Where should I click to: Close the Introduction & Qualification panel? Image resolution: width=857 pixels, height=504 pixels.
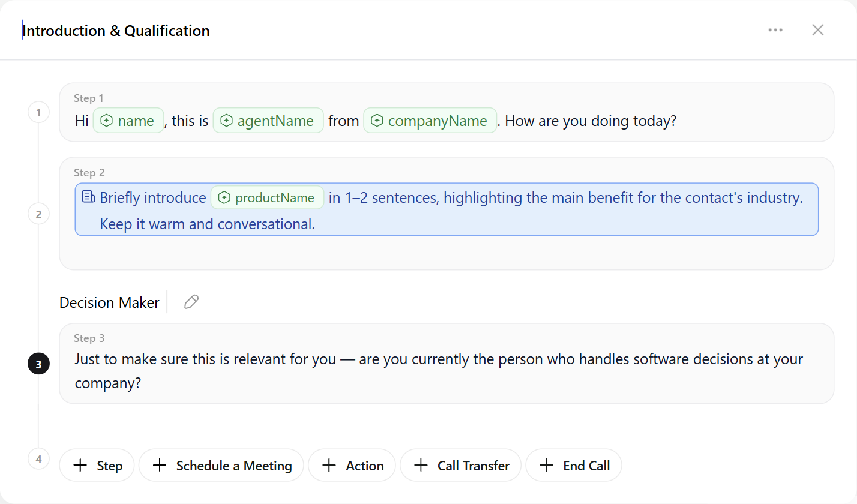coord(817,30)
